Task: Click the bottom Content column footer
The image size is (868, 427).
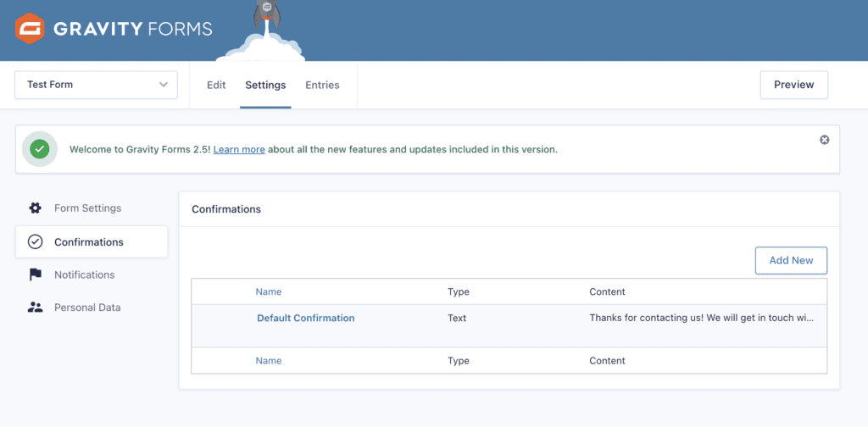Action: [607, 361]
